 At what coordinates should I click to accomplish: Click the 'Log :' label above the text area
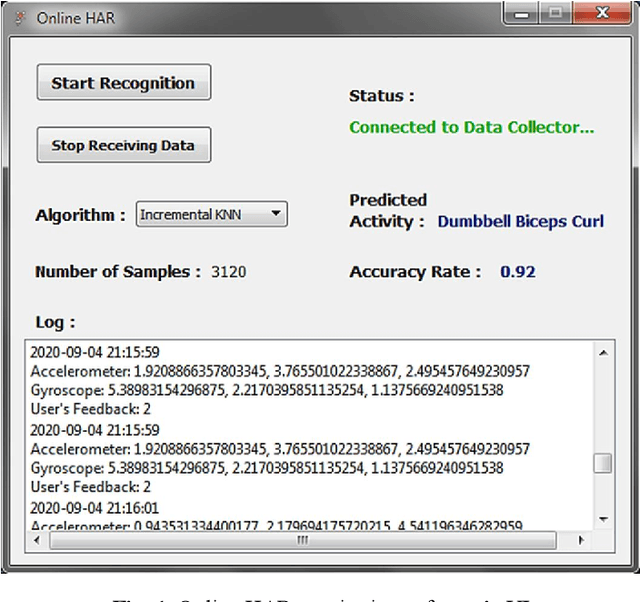[55, 322]
